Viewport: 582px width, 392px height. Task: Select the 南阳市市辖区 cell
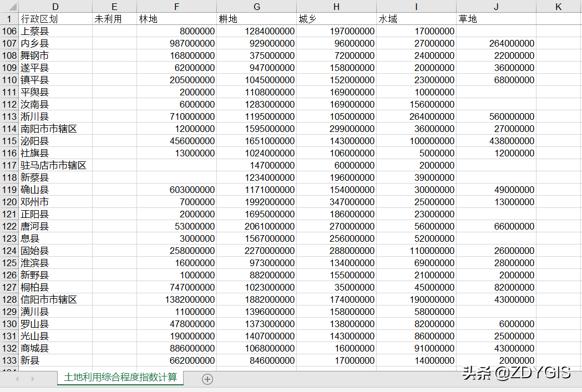point(55,129)
